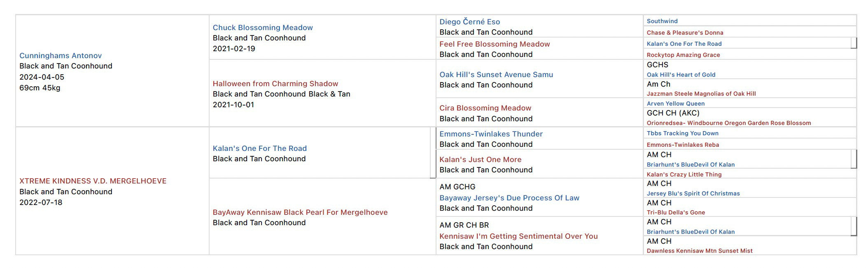Select the Kalan's Just One More link
The width and height of the screenshot is (868, 268).
coord(480,160)
